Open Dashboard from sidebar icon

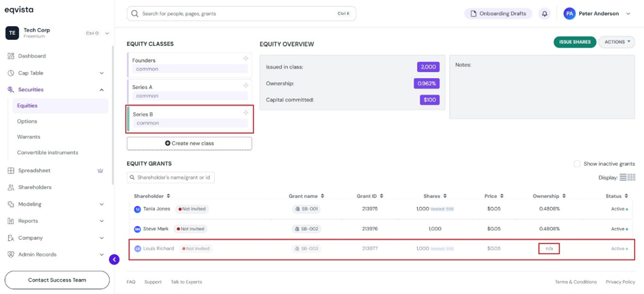point(11,56)
